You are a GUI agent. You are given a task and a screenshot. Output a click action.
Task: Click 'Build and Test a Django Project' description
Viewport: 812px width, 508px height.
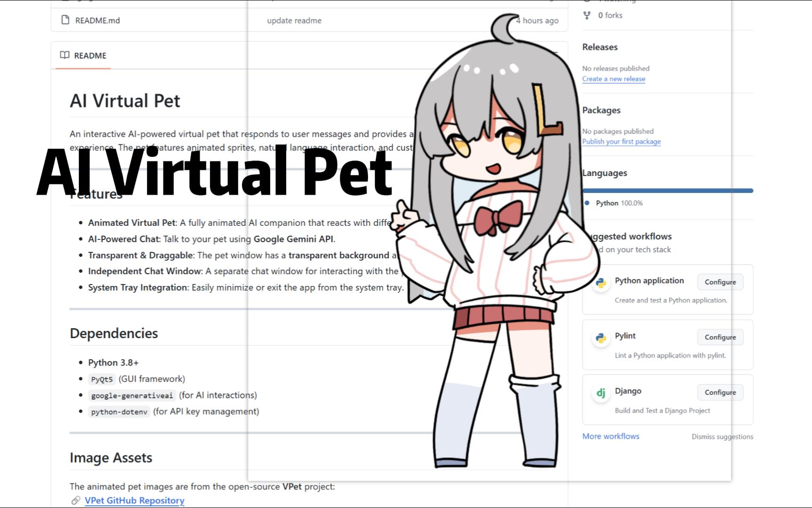[x=663, y=410]
